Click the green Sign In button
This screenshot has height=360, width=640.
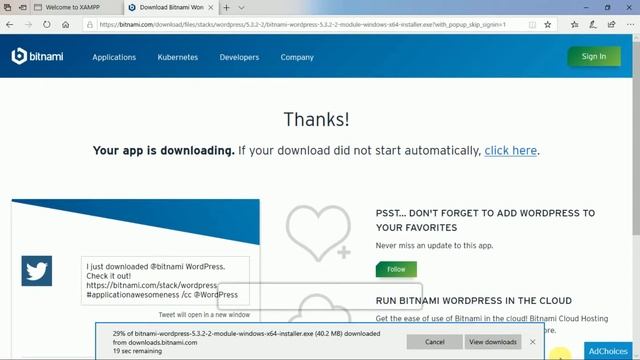(x=594, y=56)
